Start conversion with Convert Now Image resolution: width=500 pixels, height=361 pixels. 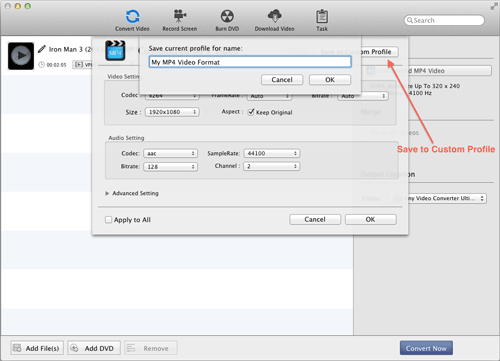point(426,348)
